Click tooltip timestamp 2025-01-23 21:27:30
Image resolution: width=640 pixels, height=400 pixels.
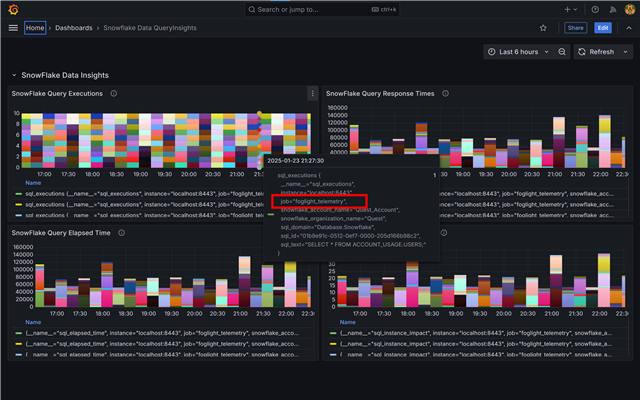click(296, 161)
